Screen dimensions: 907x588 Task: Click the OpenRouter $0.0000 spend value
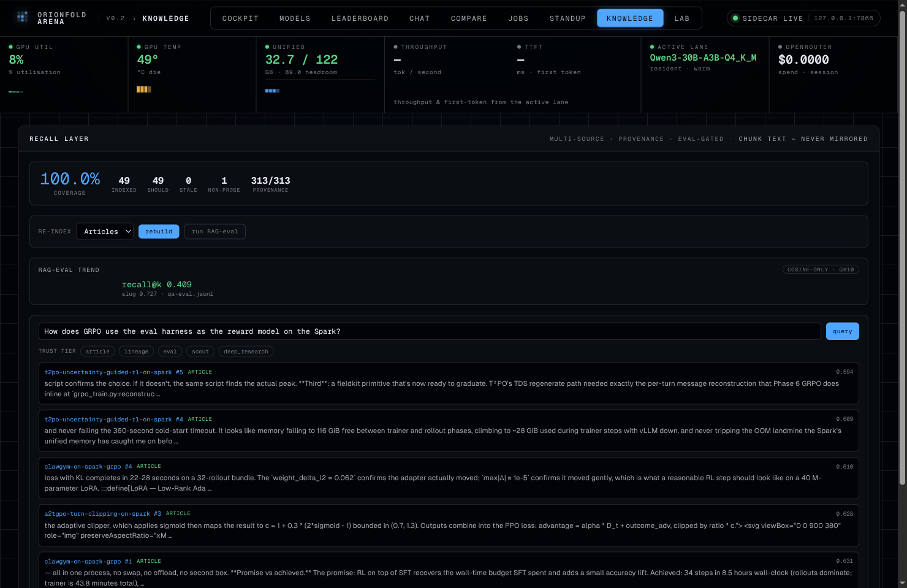pos(803,59)
